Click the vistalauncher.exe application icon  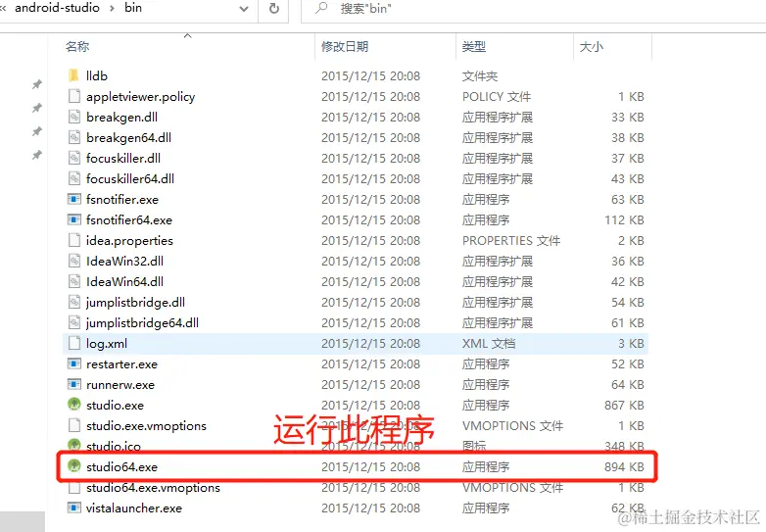[x=73, y=508]
